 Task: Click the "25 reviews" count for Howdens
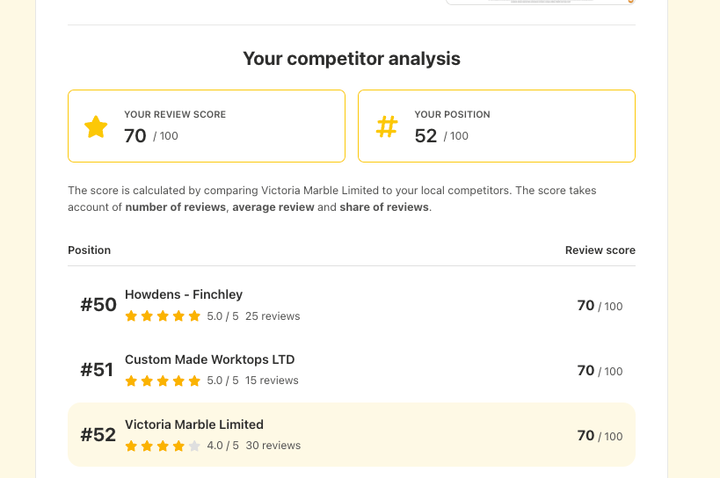pos(272,316)
